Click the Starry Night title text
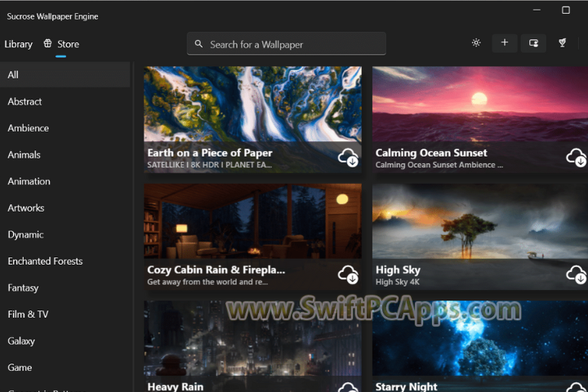The width and height of the screenshot is (588, 392). tap(407, 386)
